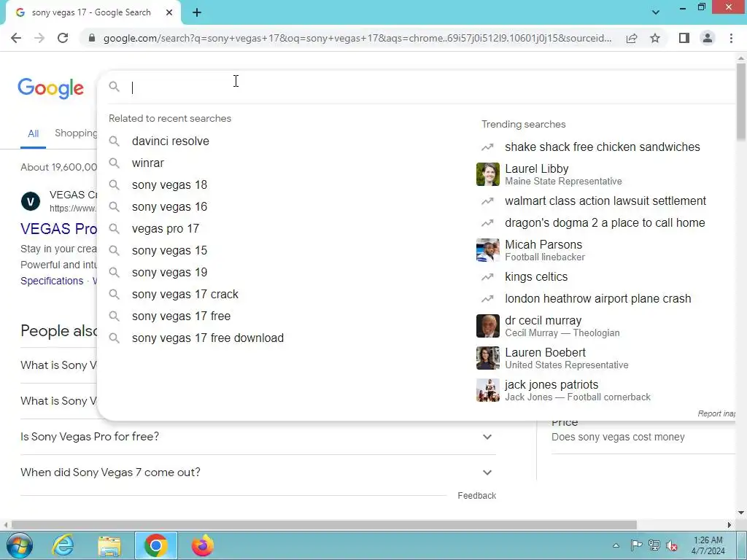Viewport: 747px width, 560px height.
Task: Pick the 'vegas pro 17' suggestion
Action: 166,228
